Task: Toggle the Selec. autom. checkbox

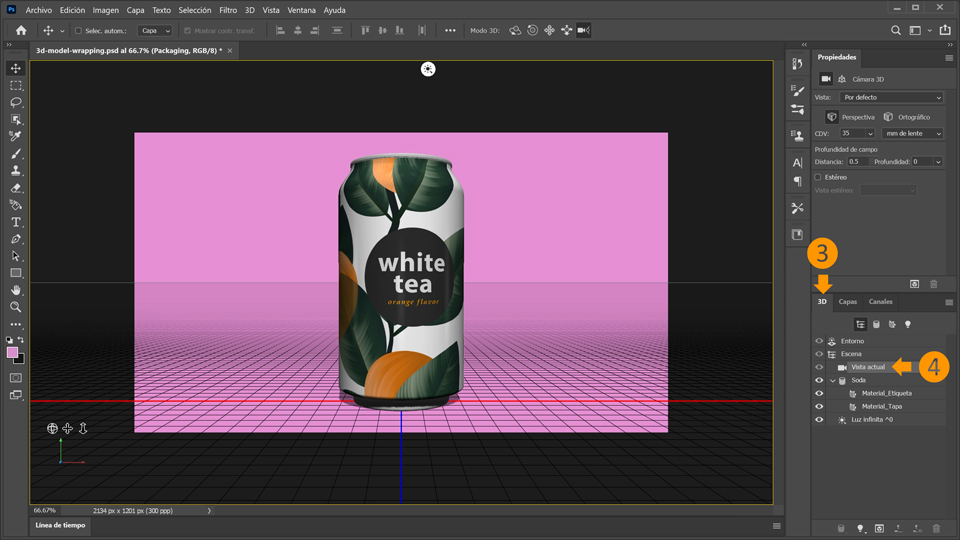Action: pyautogui.click(x=79, y=31)
